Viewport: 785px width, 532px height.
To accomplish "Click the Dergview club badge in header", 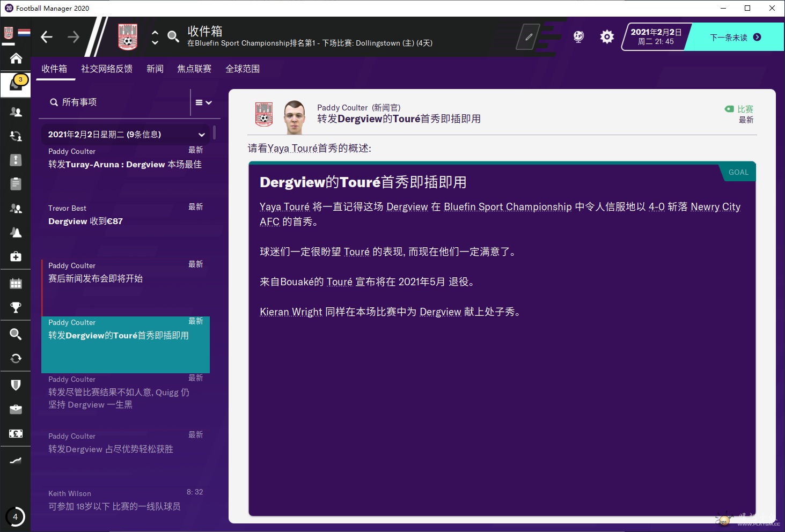I will tap(128, 36).
